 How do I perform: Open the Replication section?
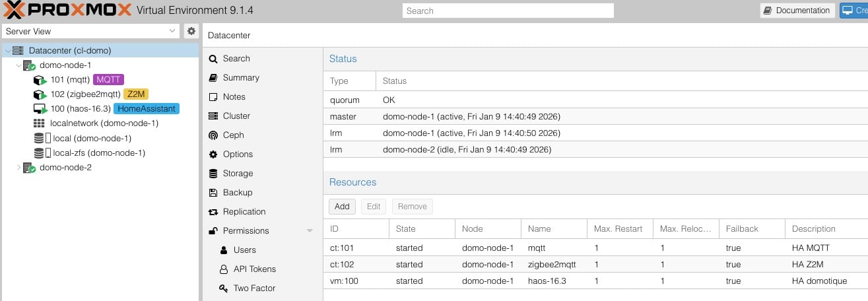[x=244, y=211]
